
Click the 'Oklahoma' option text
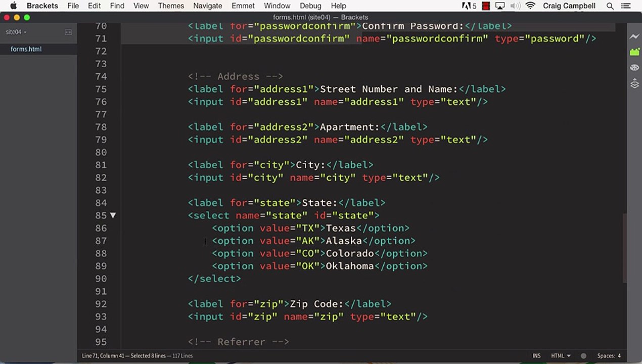350,266
